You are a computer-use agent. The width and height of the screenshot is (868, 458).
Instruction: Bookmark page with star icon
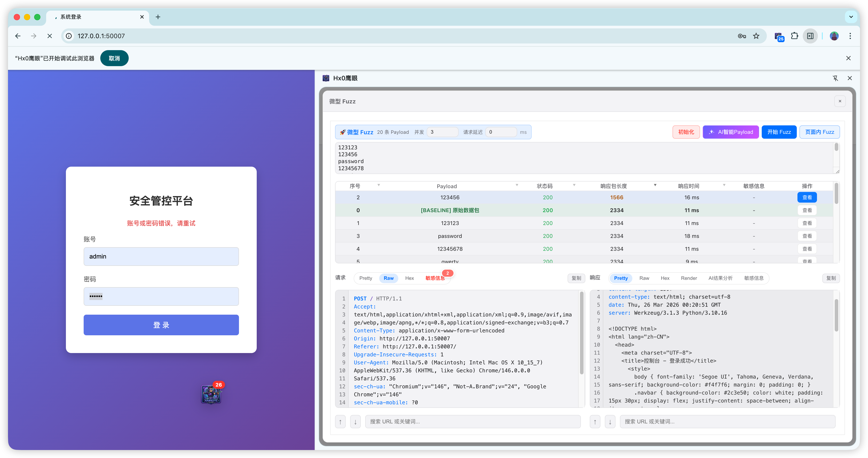[x=756, y=36]
